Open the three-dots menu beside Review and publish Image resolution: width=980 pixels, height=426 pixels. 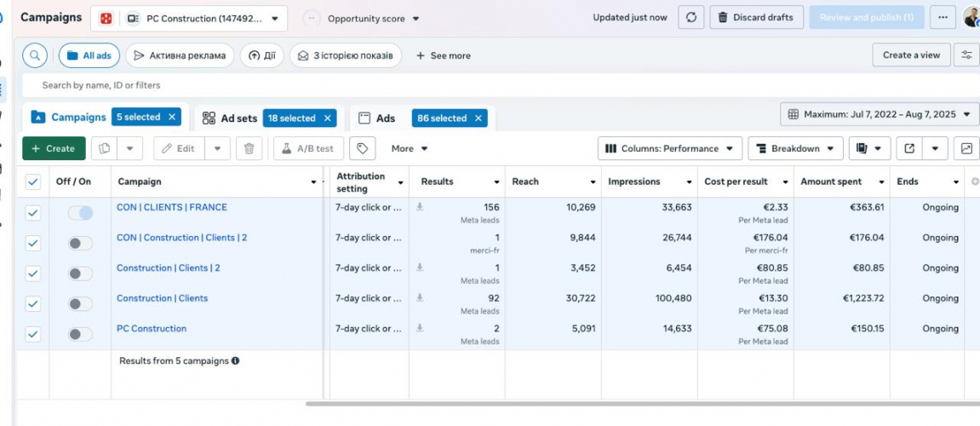coord(943,18)
